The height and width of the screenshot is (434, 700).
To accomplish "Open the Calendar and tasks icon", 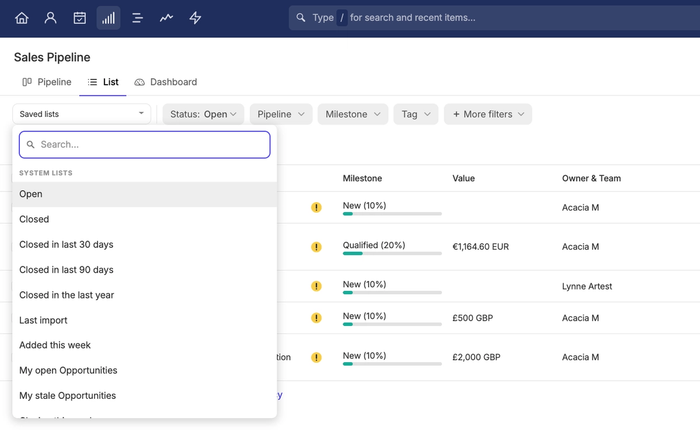I will [x=79, y=18].
